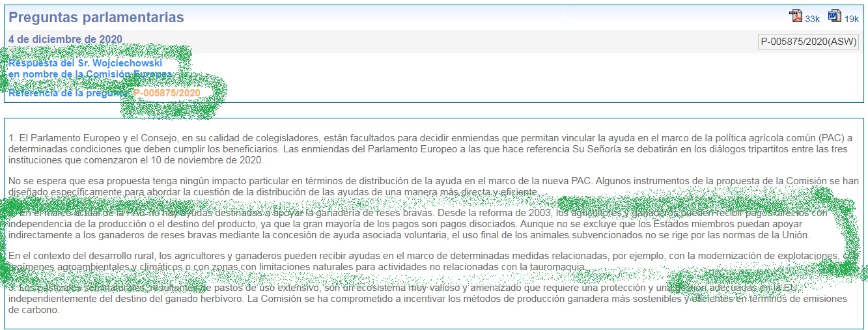Click Respuesta del Sr. Wojciechowski text
868x330 pixels.
tap(85, 64)
